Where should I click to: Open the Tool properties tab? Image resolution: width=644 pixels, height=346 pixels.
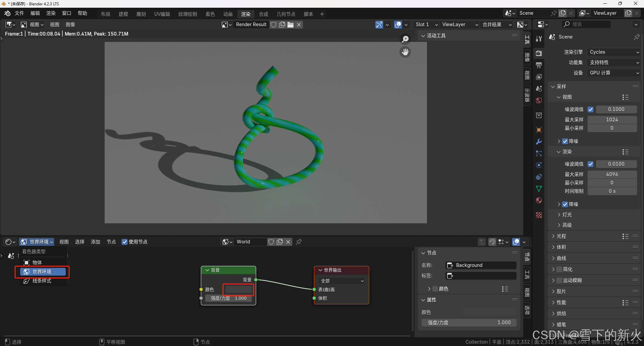tap(539, 39)
